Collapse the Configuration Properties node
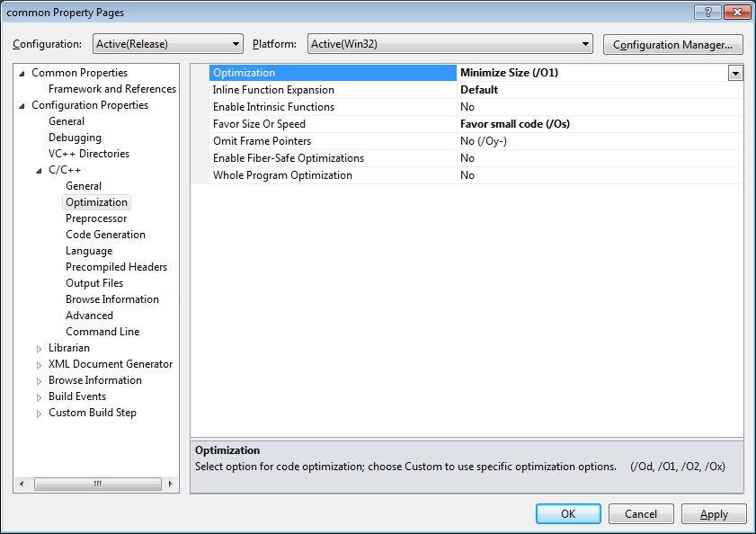Screen dimensions: 756x534 pos(22,105)
